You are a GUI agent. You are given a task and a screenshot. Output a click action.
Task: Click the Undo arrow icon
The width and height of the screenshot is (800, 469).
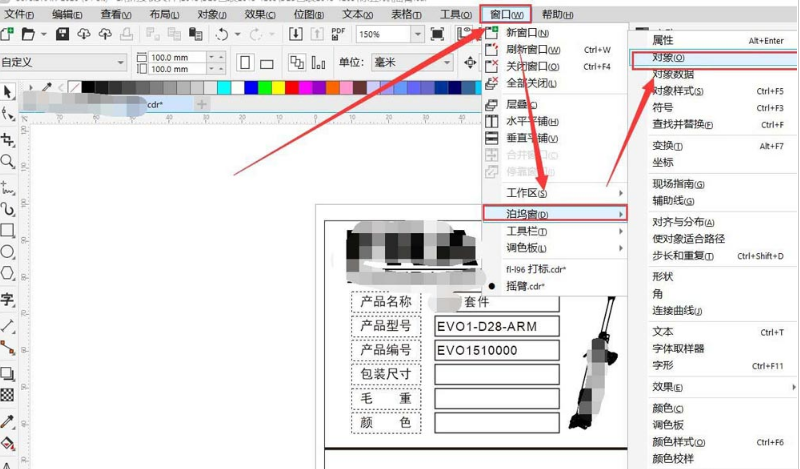click(x=221, y=34)
